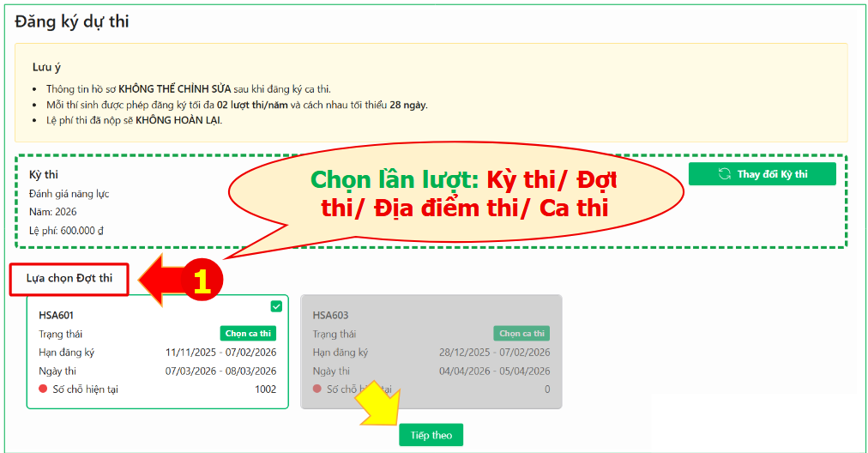Select the HSA601 exam session title
This screenshot has width=868, height=453.
click(57, 315)
